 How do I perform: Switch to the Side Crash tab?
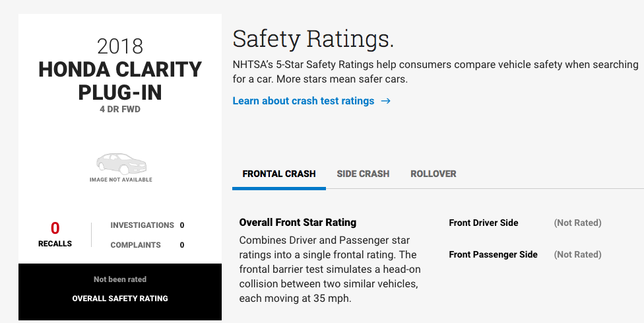click(x=363, y=174)
